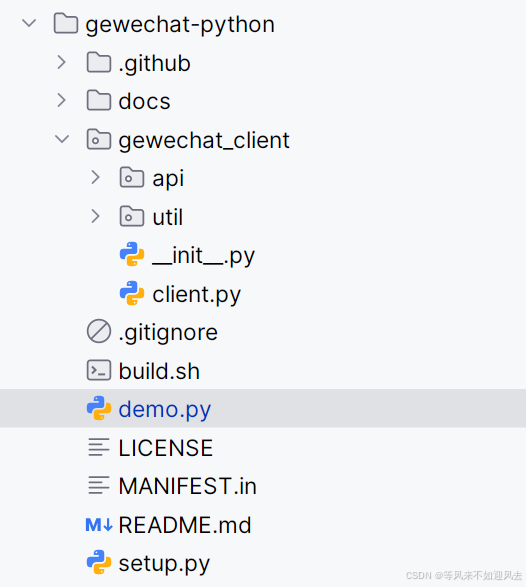This screenshot has height=587, width=526.
Task: Click the shell script icon beside build.sh
Action: click(99, 370)
